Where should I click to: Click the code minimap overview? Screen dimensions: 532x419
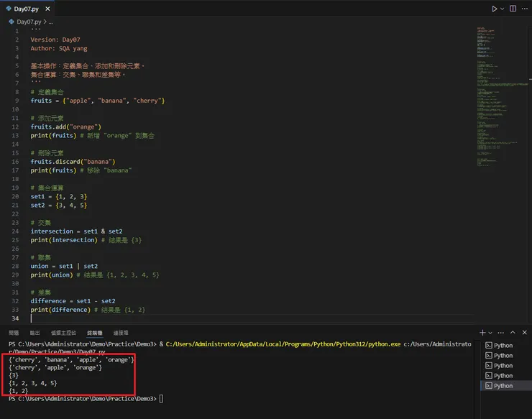(502, 97)
